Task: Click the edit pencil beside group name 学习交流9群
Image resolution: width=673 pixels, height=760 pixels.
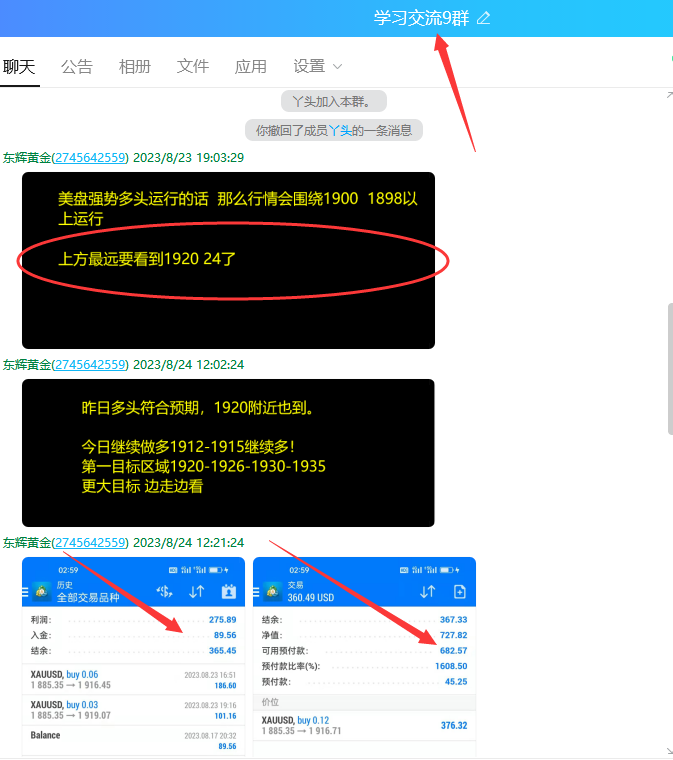Action: 484,18
